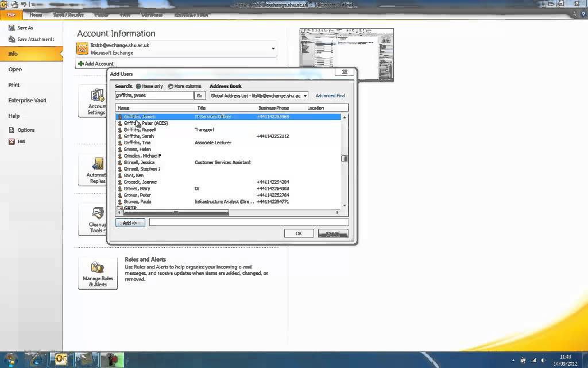Sort by the Name column header
588x368 pixels.
[154, 108]
